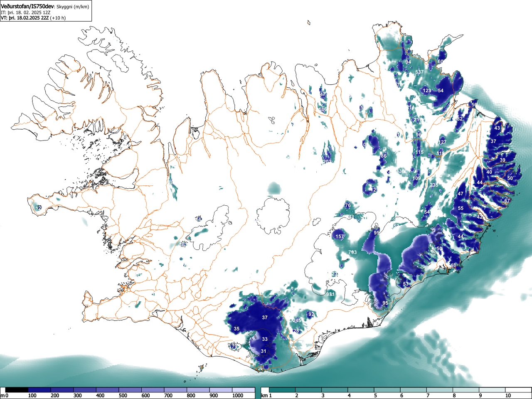Click the '94' visibility value in northeast
This screenshot has width=532, height=399.
click(x=408, y=62)
